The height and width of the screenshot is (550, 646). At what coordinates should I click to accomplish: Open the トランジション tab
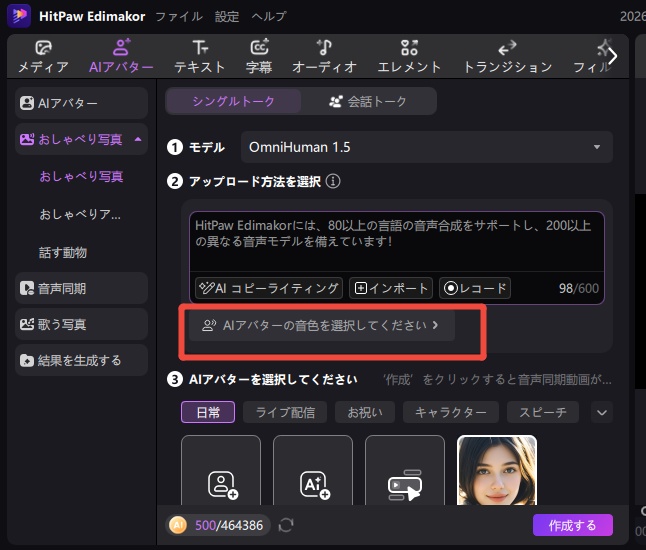(508, 57)
